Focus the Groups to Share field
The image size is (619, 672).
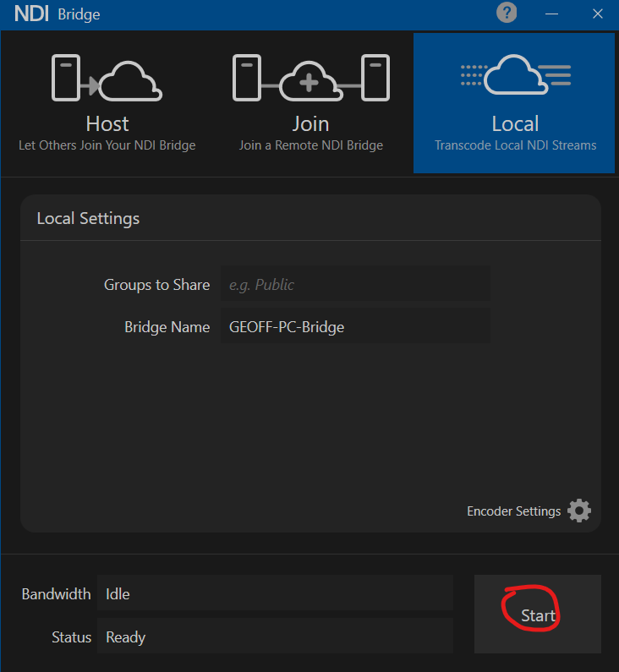pyautogui.click(x=355, y=284)
